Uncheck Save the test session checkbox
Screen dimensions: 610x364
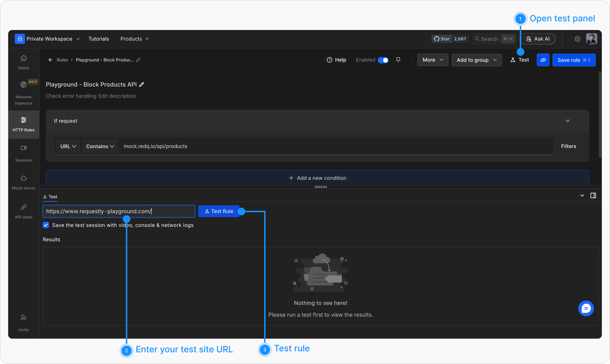coord(46,225)
